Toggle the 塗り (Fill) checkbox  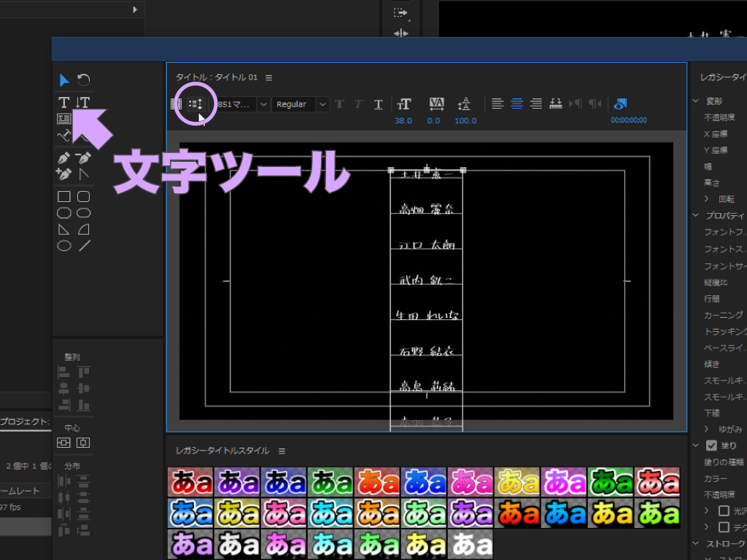711,446
